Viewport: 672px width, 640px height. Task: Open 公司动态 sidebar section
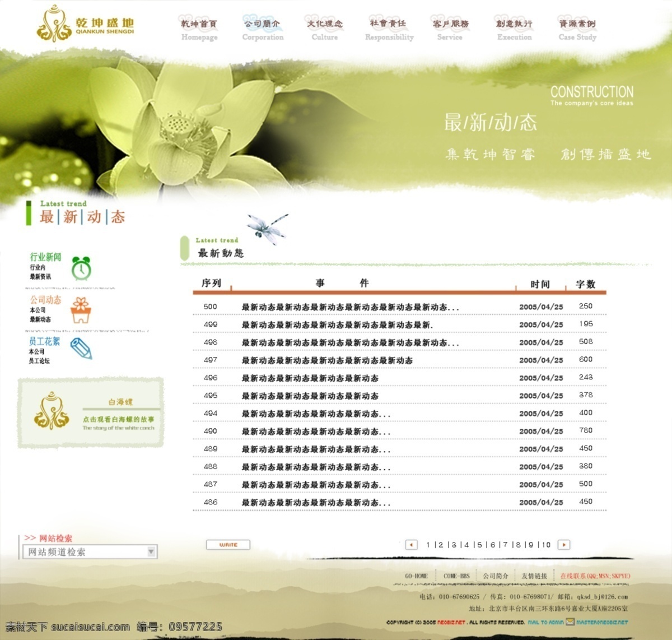pyautogui.click(x=46, y=300)
